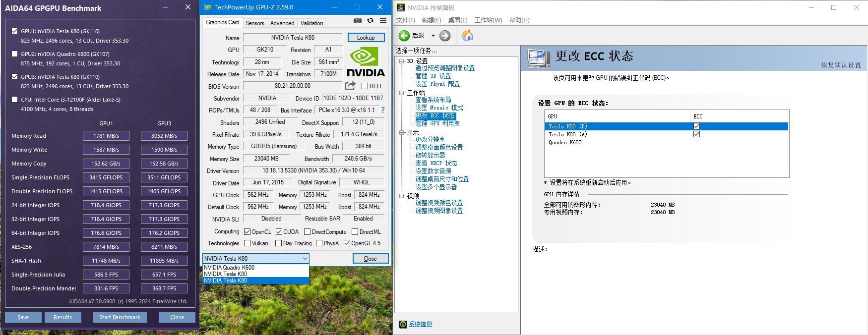Open 桌面(E) menu
The height and width of the screenshot is (335, 868).
[458, 20]
